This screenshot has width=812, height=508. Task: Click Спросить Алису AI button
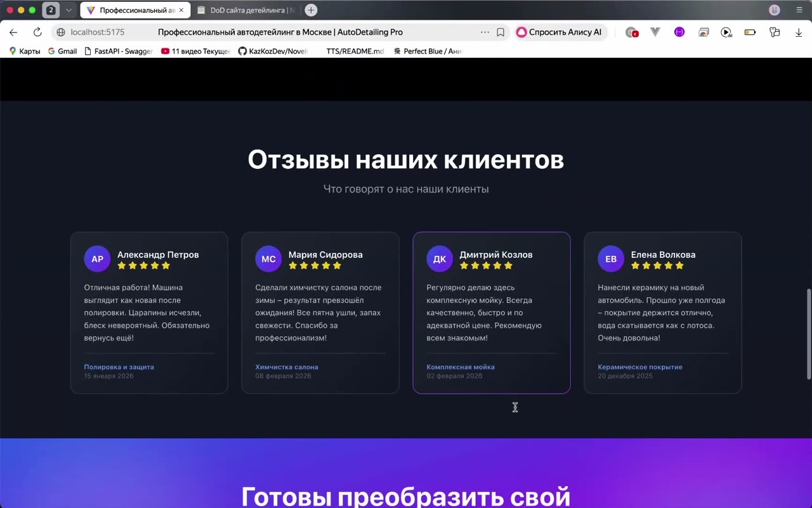pyautogui.click(x=560, y=32)
